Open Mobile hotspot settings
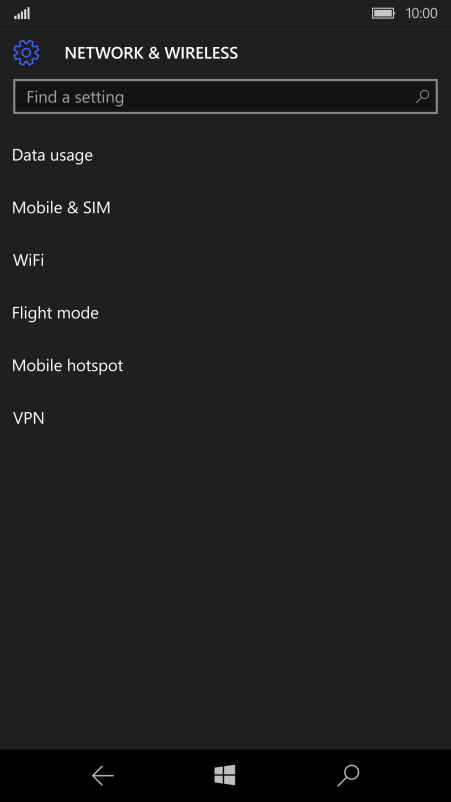 tap(226, 366)
